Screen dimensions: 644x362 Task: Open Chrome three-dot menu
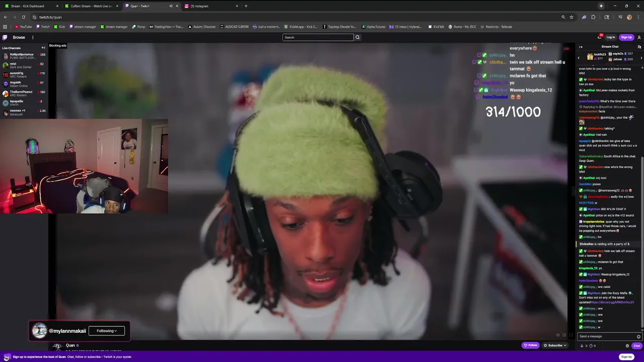pyautogui.click(x=639, y=17)
